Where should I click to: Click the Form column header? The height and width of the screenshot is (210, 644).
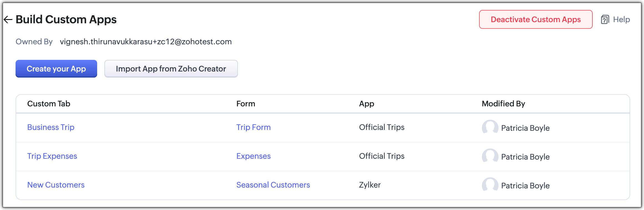click(x=246, y=104)
